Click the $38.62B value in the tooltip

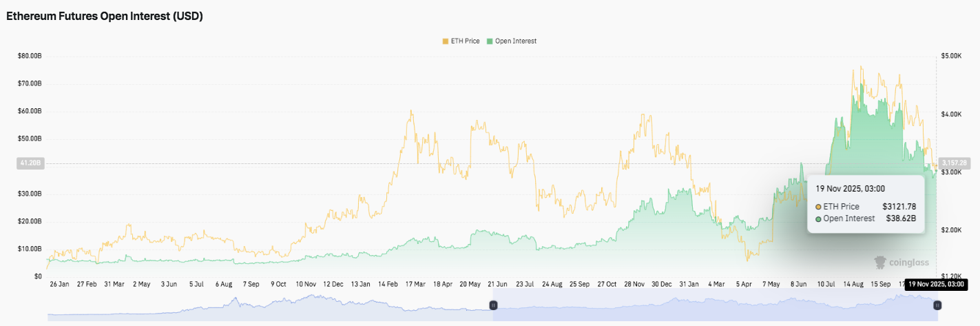901,218
